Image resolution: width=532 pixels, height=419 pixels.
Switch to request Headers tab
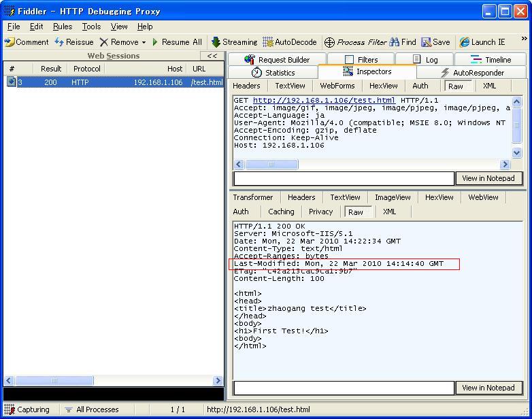tap(246, 86)
